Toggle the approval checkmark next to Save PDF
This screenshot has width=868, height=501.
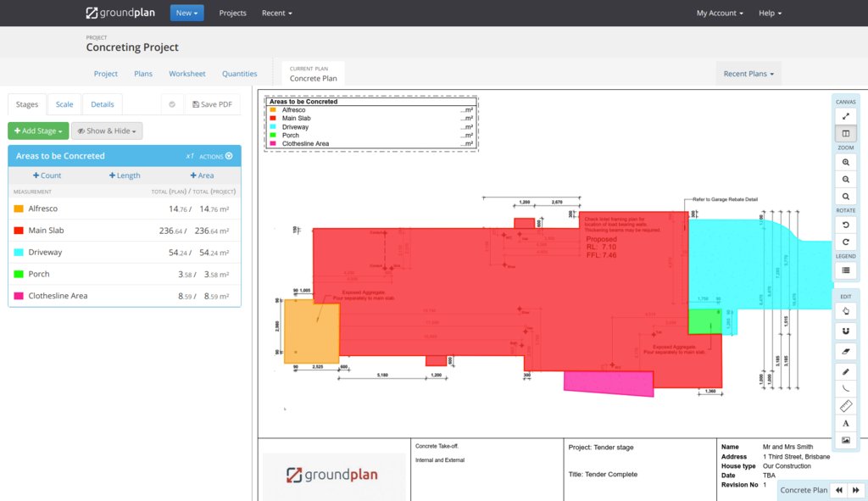(x=171, y=103)
